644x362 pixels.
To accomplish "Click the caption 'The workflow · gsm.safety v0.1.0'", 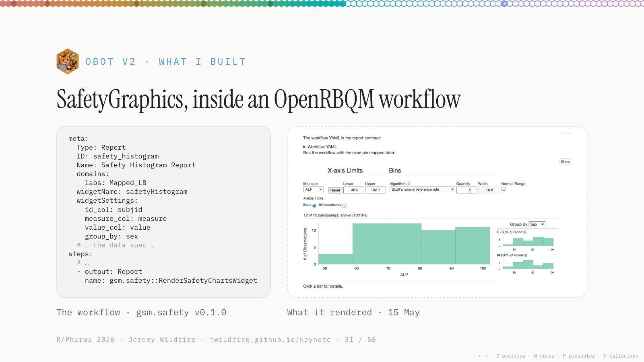I will pos(141,313).
